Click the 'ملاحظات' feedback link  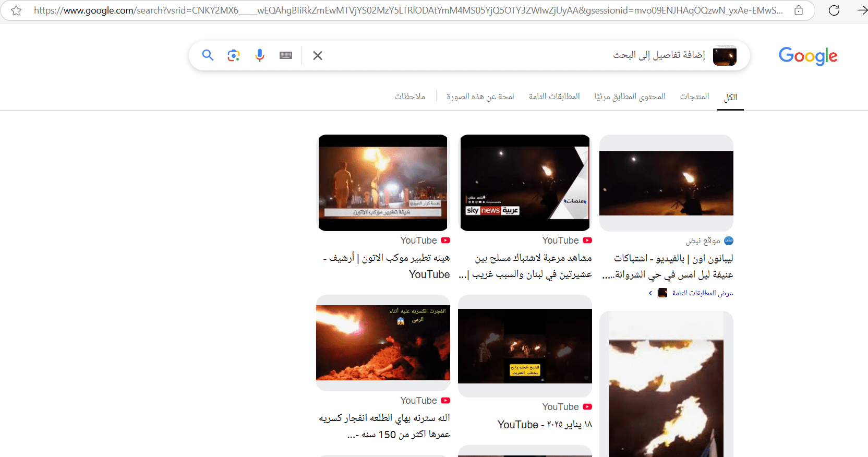click(x=410, y=97)
